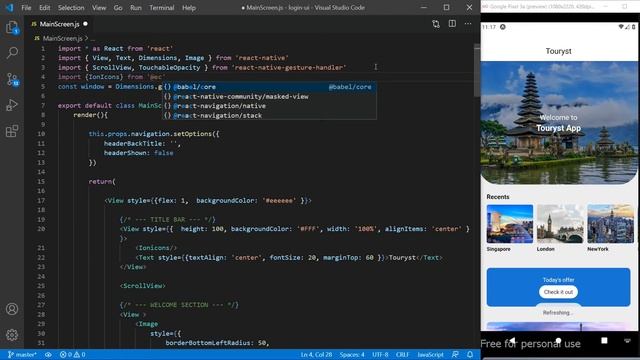The height and width of the screenshot is (360, 640).
Task: Open the View menu
Action: point(99,8)
